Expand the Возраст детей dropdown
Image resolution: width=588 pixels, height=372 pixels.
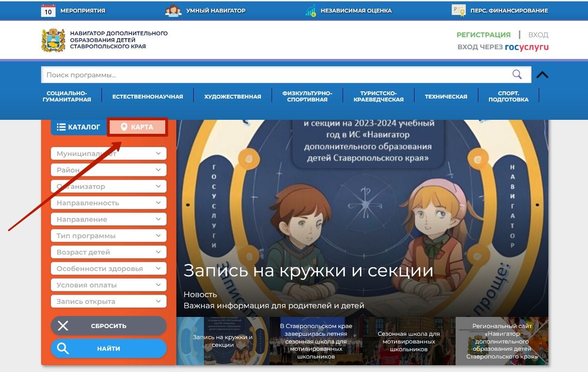108,252
